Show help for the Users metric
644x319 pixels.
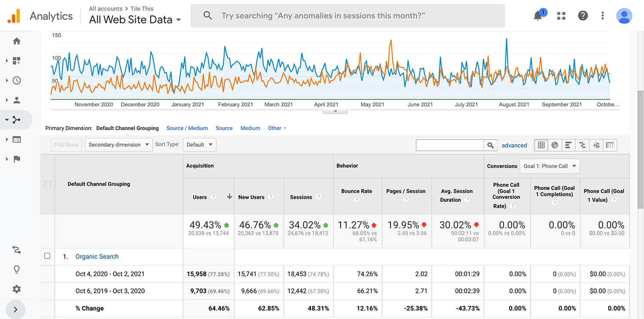click(213, 197)
